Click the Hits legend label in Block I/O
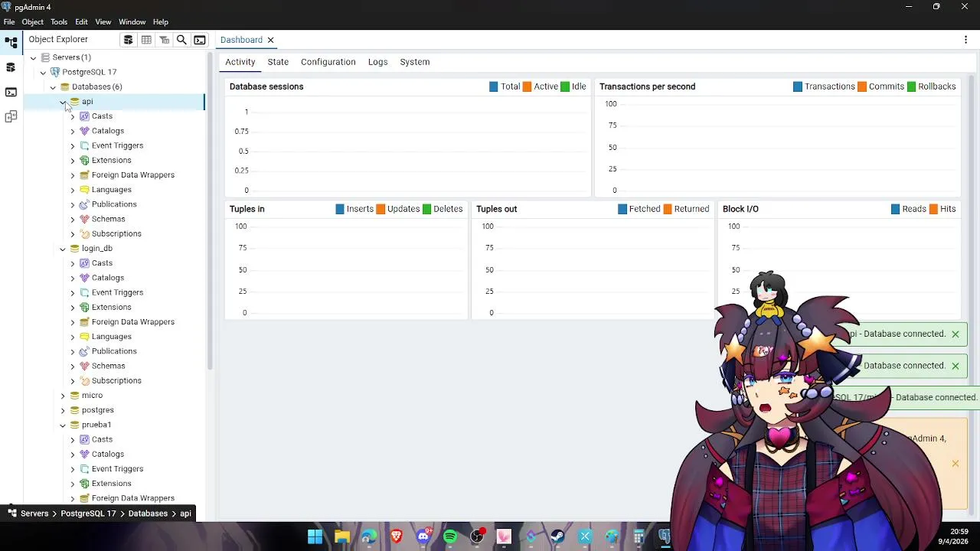 948,209
